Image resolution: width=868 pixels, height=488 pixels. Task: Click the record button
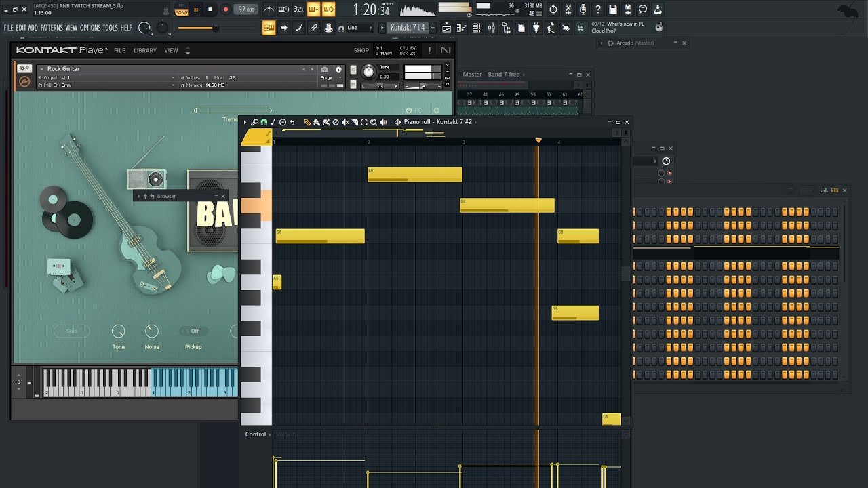tap(225, 9)
